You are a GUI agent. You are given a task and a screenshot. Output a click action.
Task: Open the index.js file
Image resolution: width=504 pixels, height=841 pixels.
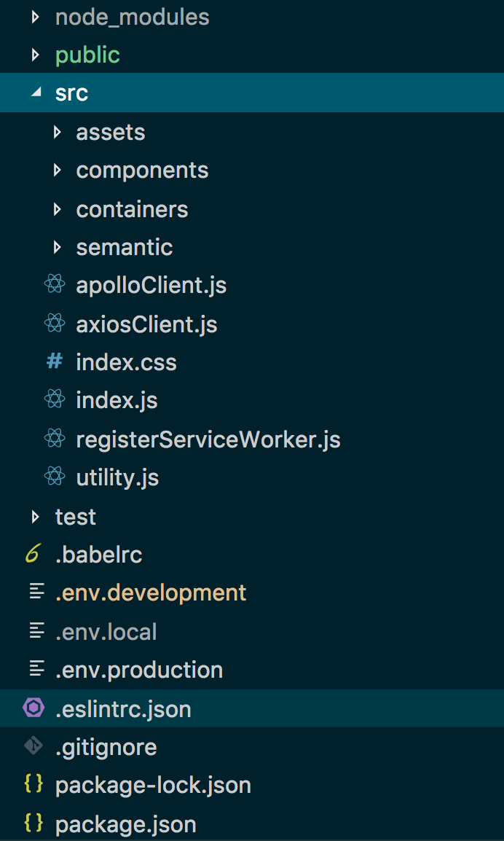click(117, 400)
